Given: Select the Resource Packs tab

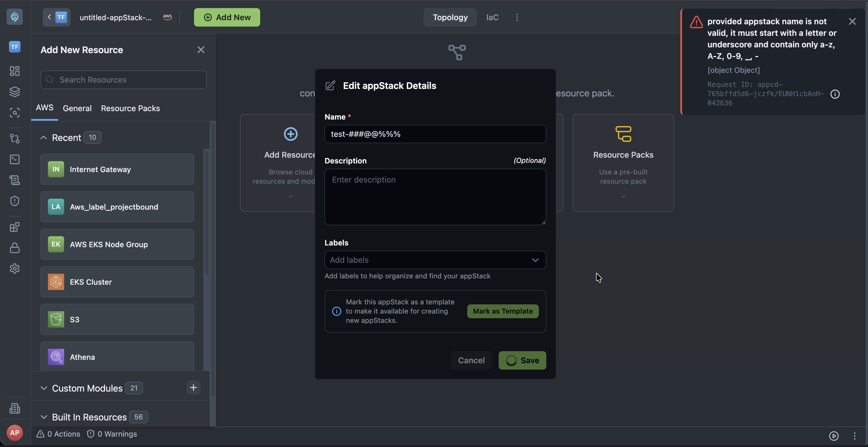Looking at the screenshot, I should coord(131,108).
